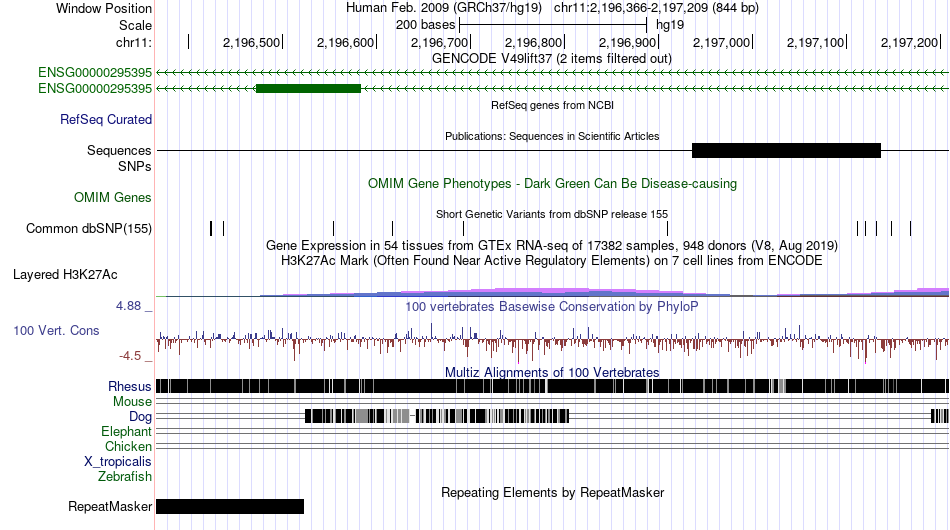Open RefSeq Curated track label
This screenshot has width=950, height=530.
tap(105, 119)
